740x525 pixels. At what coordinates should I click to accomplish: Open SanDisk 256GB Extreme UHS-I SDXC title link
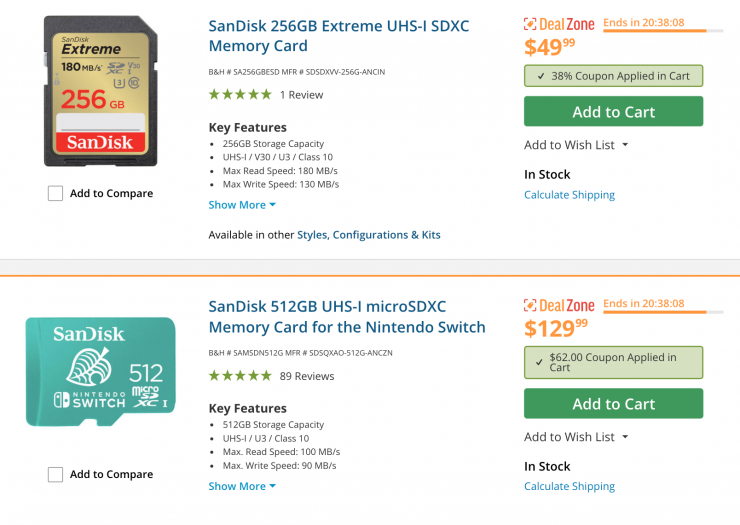coord(338,35)
